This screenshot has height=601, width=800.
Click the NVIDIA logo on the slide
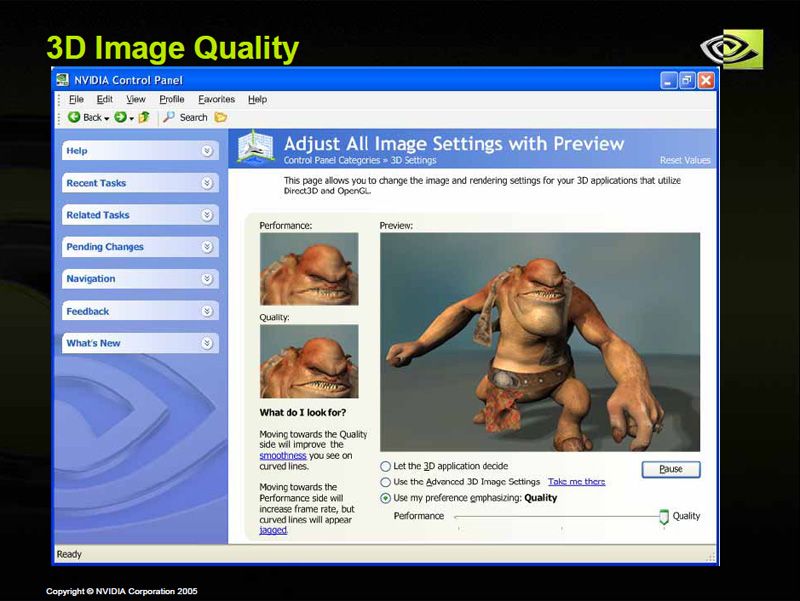pos(732,47)
